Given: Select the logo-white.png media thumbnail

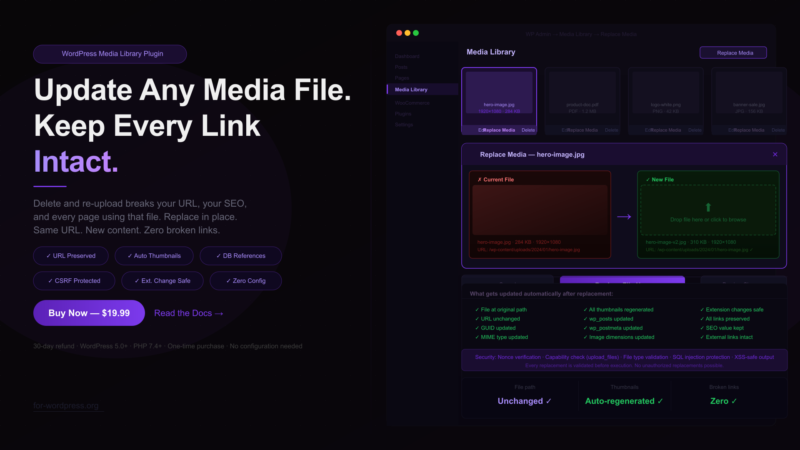Looking at the screenshot, I should click(665, 93).
